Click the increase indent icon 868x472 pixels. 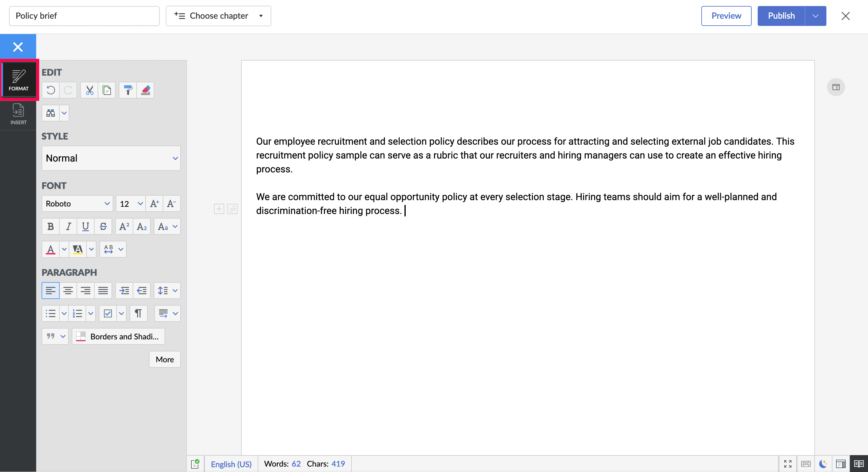point(124,291)
